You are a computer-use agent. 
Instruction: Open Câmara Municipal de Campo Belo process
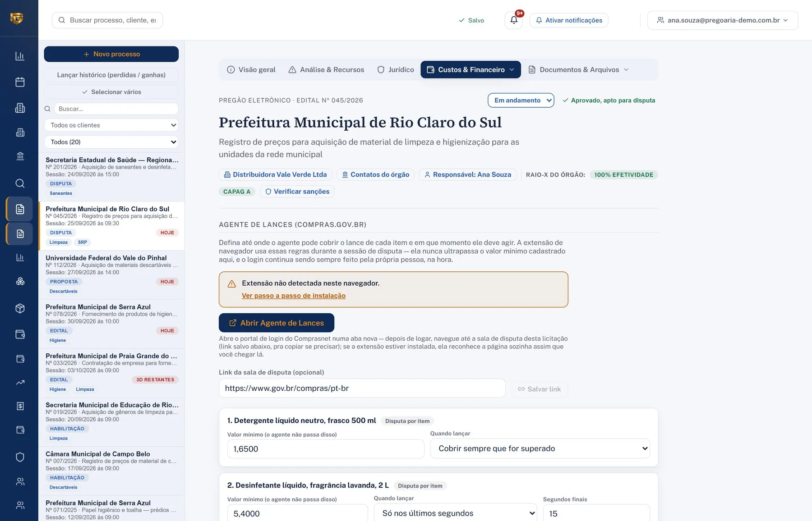click(x=111, y=471)
